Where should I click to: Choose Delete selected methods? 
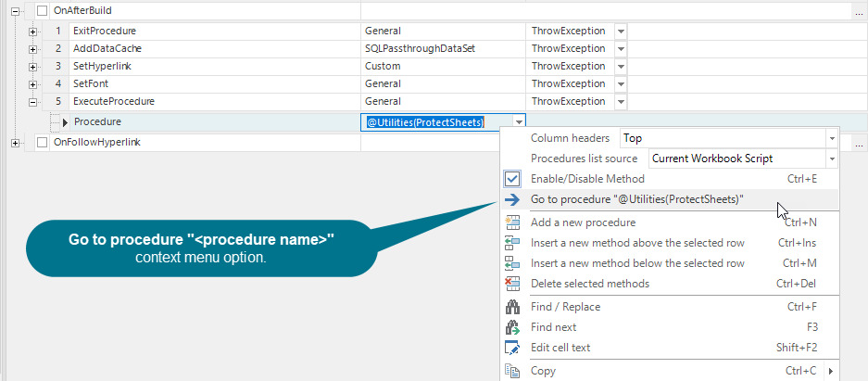point(670,284)
